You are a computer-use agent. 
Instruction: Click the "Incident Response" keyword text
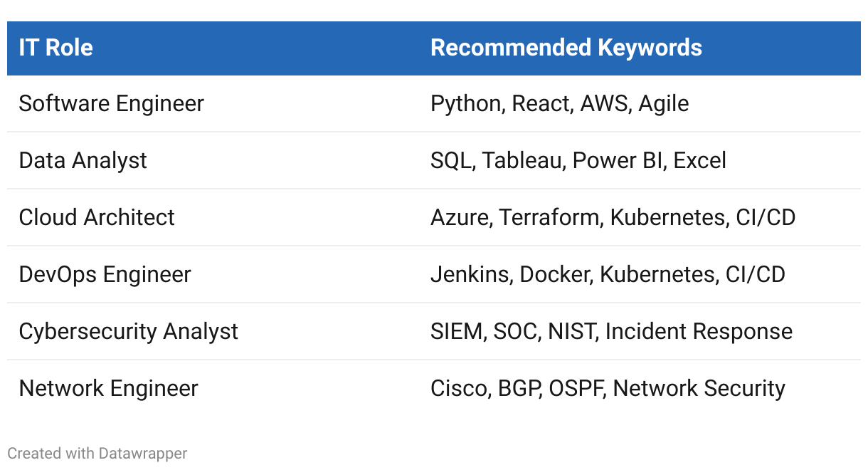point(698,331)
